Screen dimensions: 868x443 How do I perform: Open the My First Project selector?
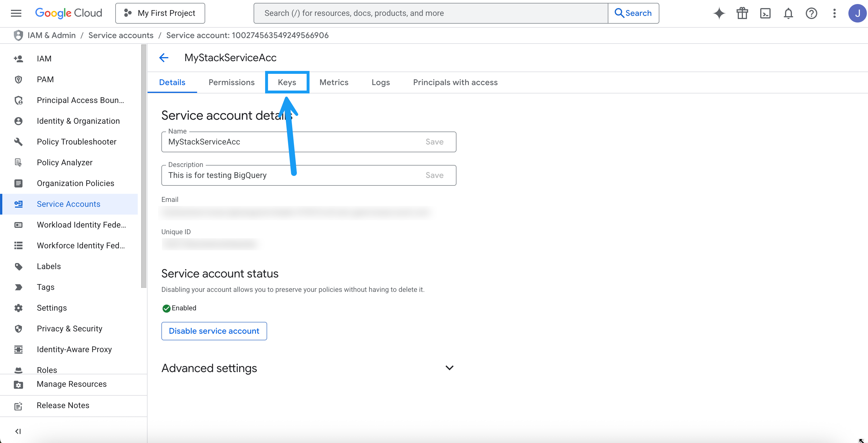click(x=160, y=13)
